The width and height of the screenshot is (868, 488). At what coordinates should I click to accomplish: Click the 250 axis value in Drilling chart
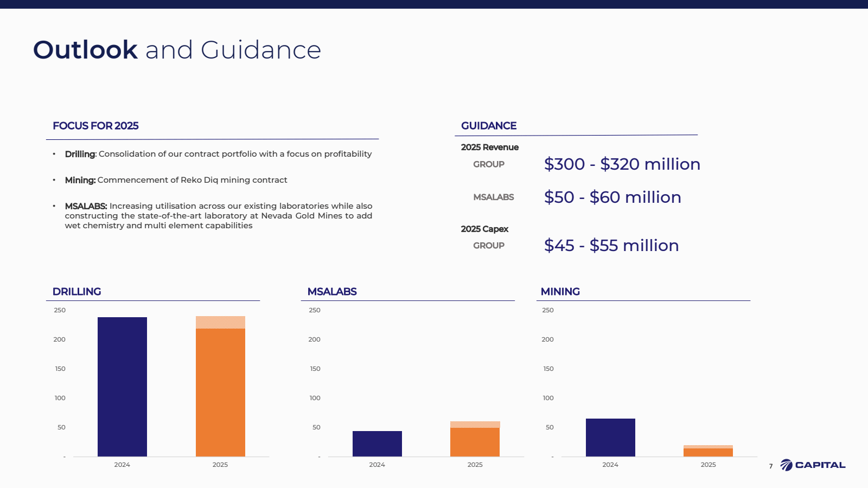[x=60, y=310]
